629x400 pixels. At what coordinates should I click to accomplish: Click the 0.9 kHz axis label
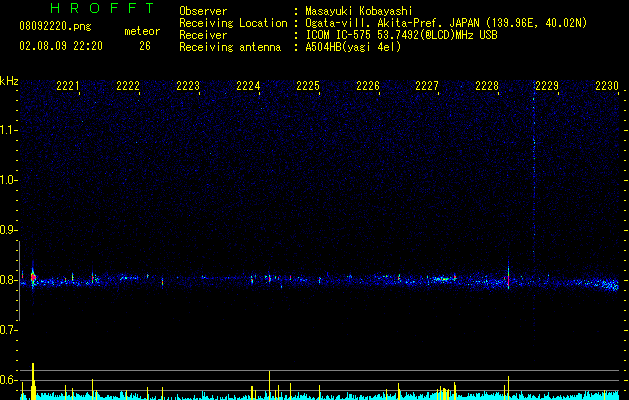[8, 230]
